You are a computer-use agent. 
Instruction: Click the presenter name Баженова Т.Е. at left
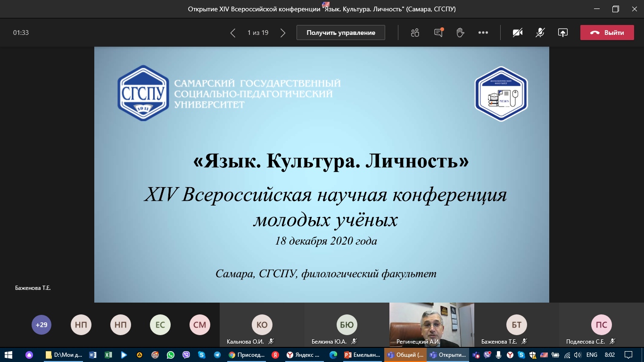click(x=33, y=288)
